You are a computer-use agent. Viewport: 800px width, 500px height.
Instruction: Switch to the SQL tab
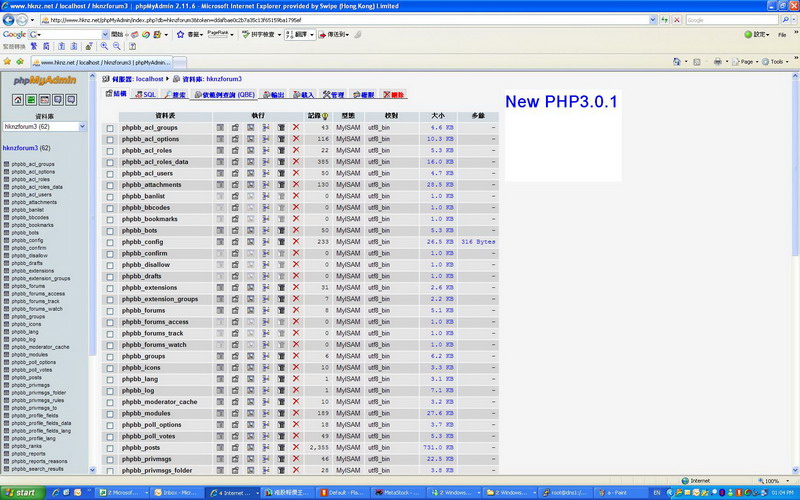[145, 94]
